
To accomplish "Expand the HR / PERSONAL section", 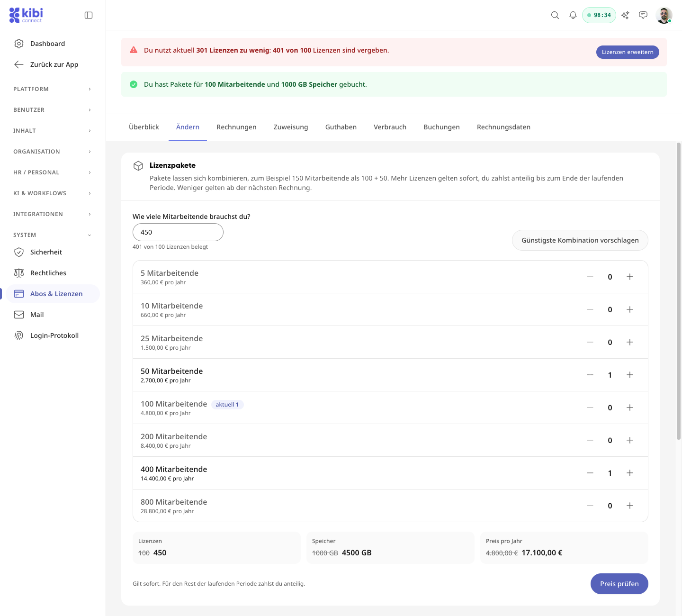I will coord(53,172).
